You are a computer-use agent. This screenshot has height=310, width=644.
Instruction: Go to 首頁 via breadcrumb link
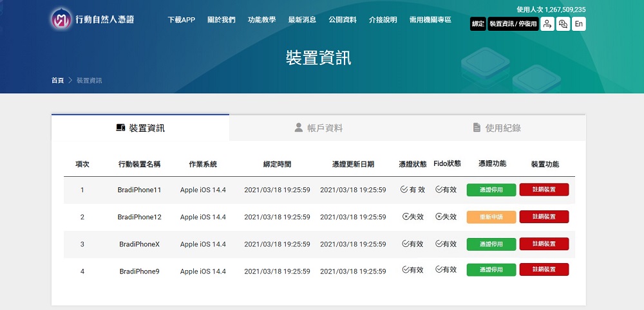coord(57,80)
